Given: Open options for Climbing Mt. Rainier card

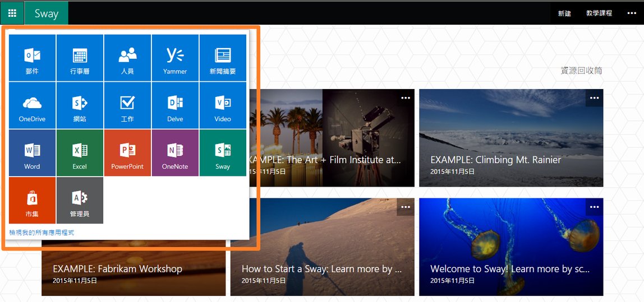Looking at the screenshot, I should (x=594, y=98).
